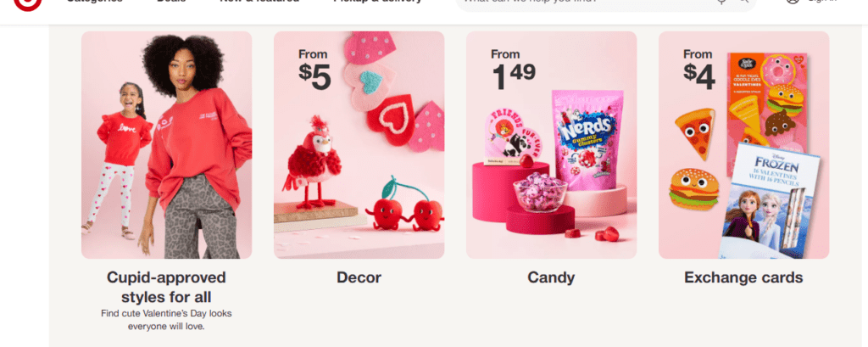
Task: Click the magnifying glass search icon
Action: click(x=743, y=3)
